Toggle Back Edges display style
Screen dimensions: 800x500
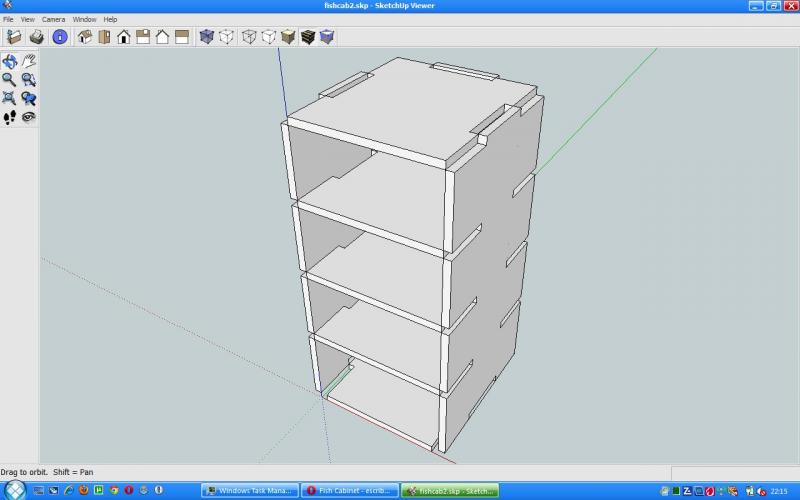227,37
